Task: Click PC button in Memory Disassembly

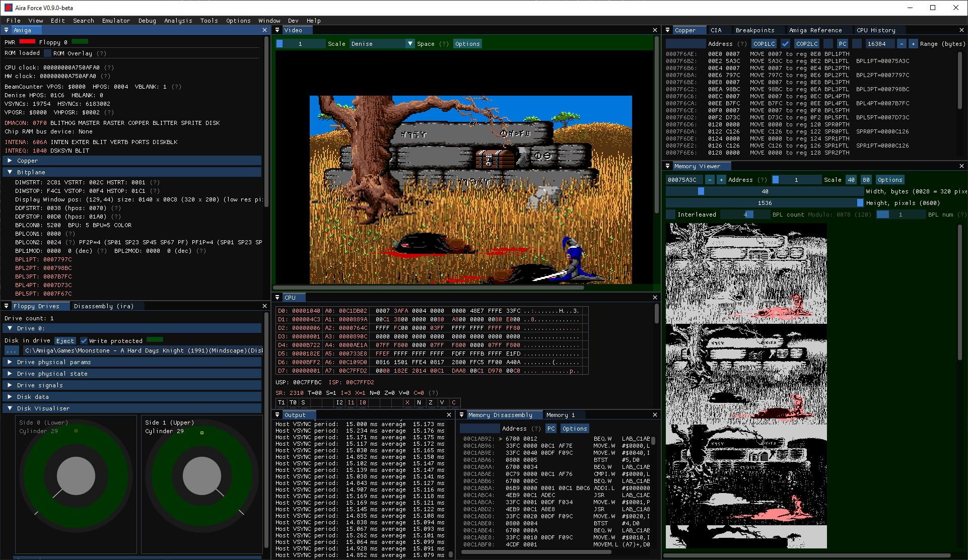Action: pos(551,429)
